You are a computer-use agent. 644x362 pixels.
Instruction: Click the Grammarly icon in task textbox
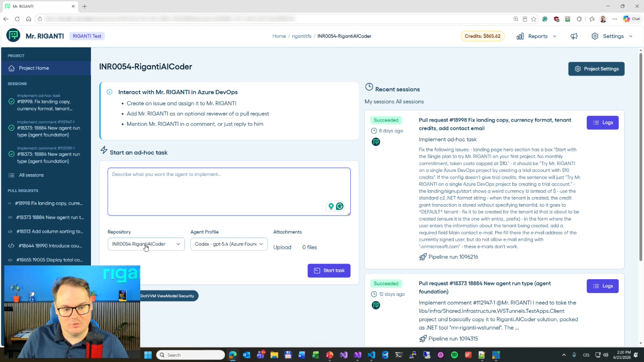click(339, 206)
